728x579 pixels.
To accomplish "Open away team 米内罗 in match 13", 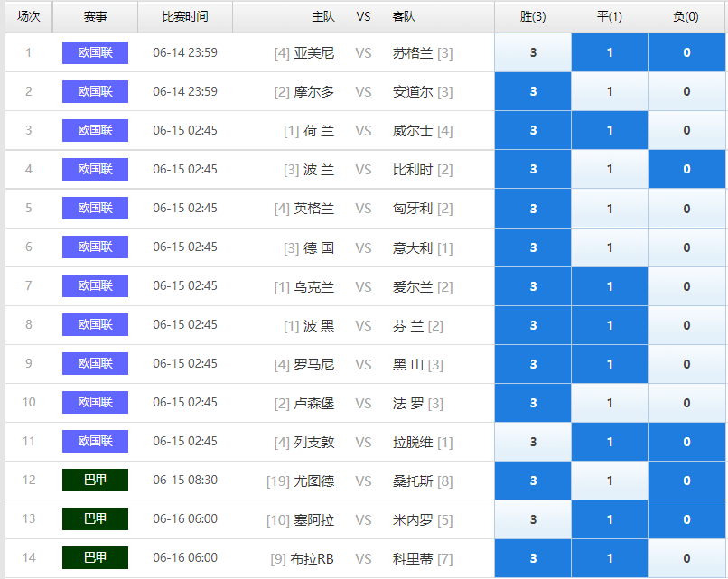I will (x=413, y=519).
